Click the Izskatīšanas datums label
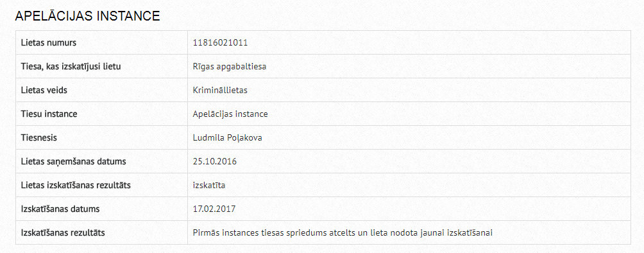The image size is (644, 253). [60, 209]
